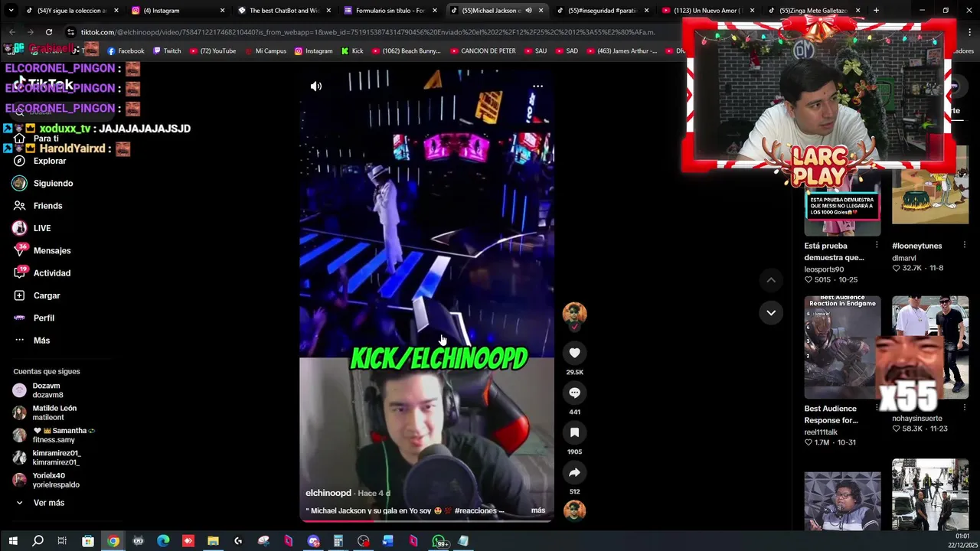
Task: Reload the page
Action: (49, 32)
